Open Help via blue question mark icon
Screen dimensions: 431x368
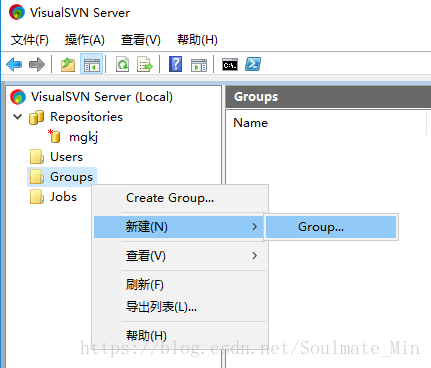[x=175, y=64]
